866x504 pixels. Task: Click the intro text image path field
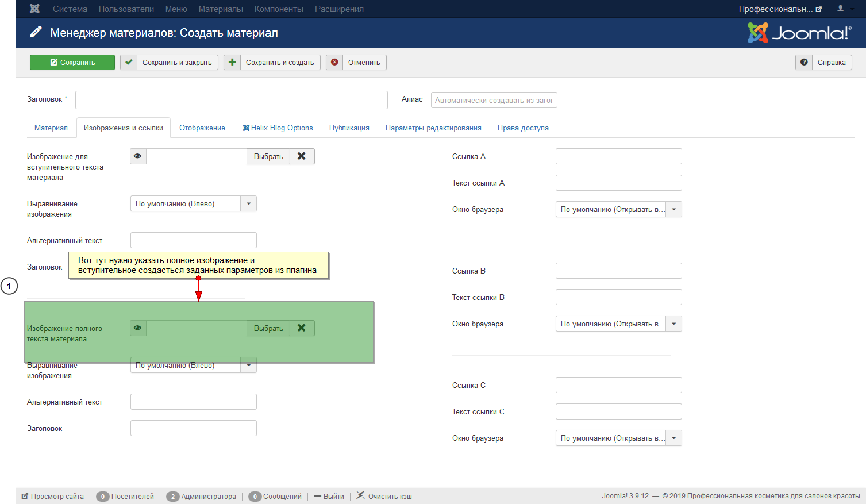(197, 156)
